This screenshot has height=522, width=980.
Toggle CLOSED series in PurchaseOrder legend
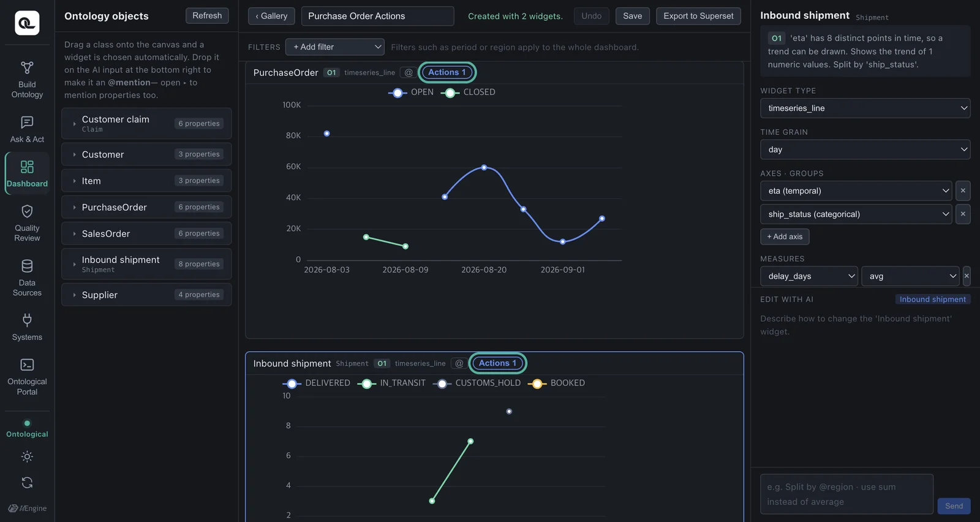tap(468, 93)
